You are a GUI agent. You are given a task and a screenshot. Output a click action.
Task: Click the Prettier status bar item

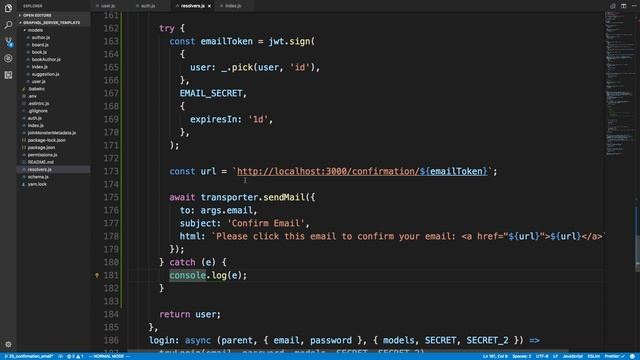pos(614,356)
